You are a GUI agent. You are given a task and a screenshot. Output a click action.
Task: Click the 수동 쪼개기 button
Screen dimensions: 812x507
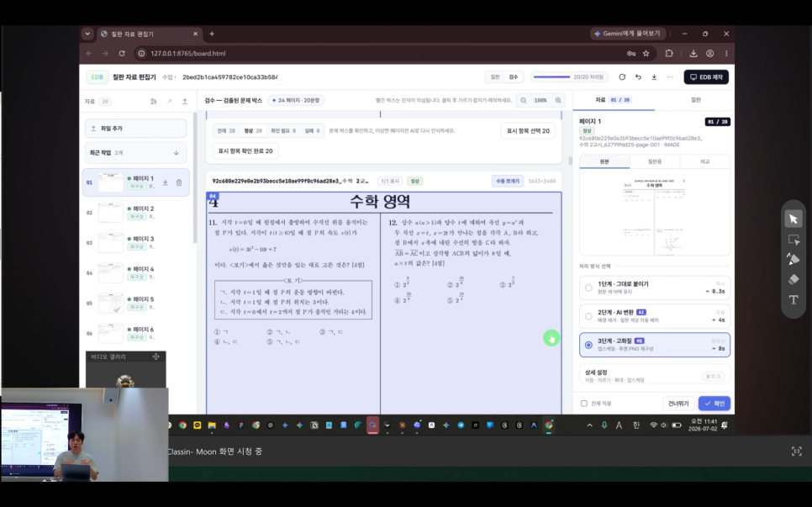point(508,182)
